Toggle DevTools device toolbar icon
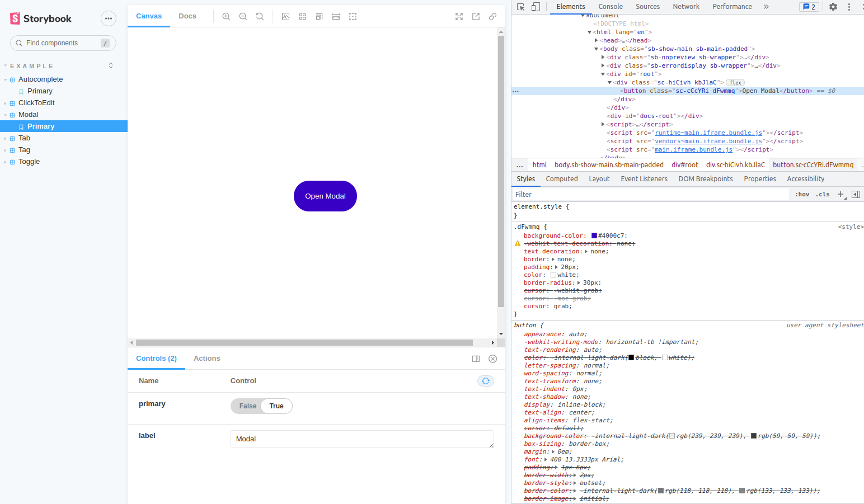The height and width of the screenshot is (504, 864). (536, 7)
